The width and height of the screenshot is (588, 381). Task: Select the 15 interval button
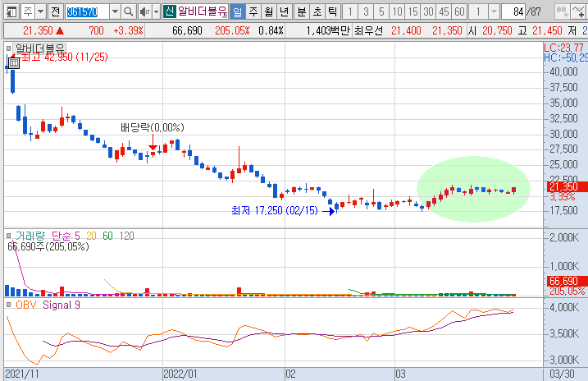pyautogui.click(x=413, y=12)
